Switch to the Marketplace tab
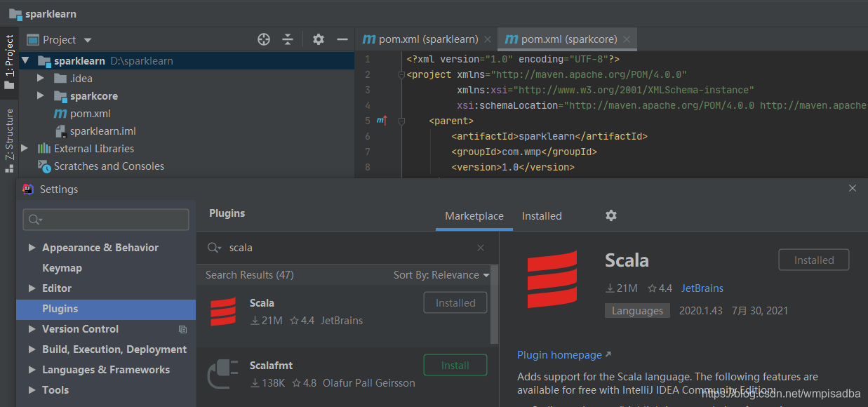 (474, 216)
